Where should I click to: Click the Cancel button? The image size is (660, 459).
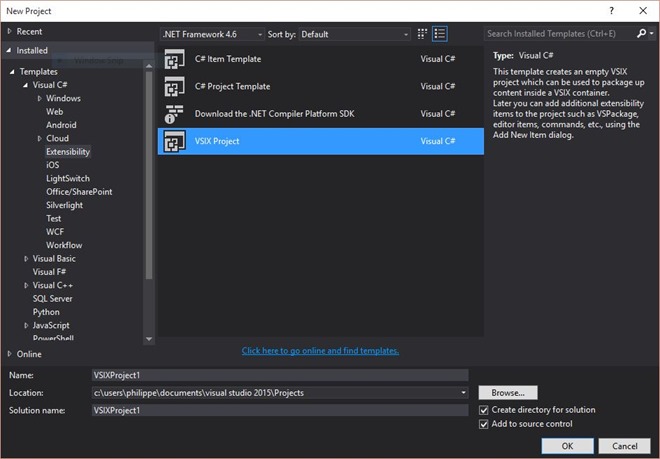pyautogui.click(x=625, y=446)
